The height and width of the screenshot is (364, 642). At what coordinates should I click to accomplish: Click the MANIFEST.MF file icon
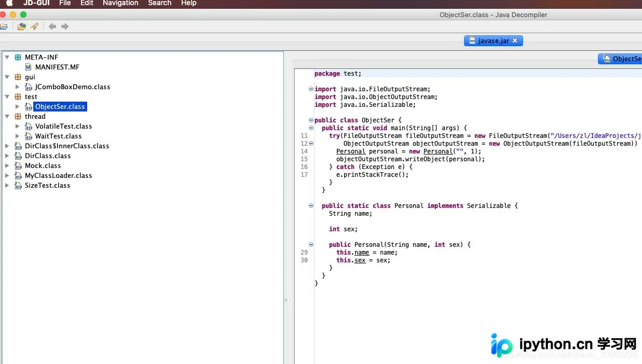[29, 67]
